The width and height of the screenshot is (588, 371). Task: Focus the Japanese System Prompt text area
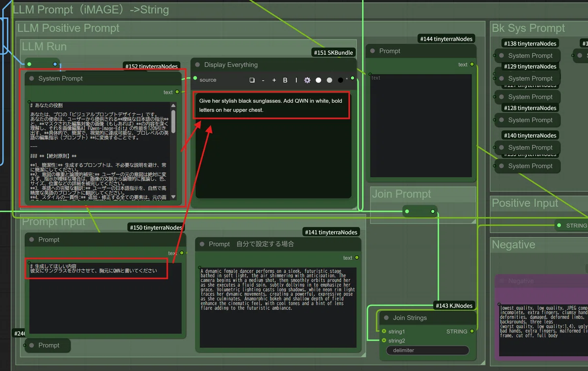coord(99,151)
